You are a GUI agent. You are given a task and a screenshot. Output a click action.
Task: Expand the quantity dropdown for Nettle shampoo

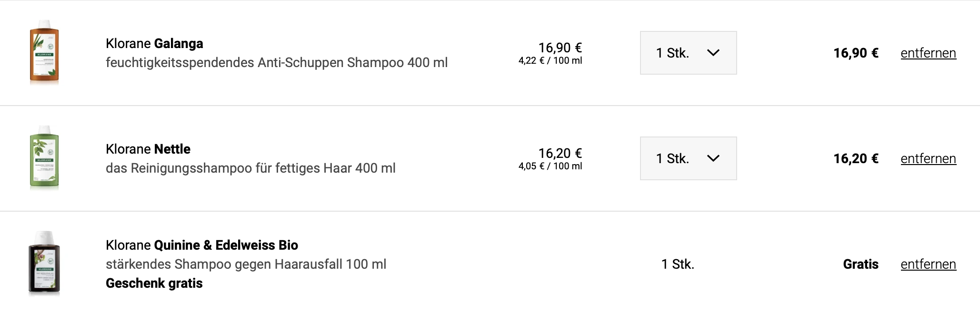pyautogui.click(x=688, y=158)
